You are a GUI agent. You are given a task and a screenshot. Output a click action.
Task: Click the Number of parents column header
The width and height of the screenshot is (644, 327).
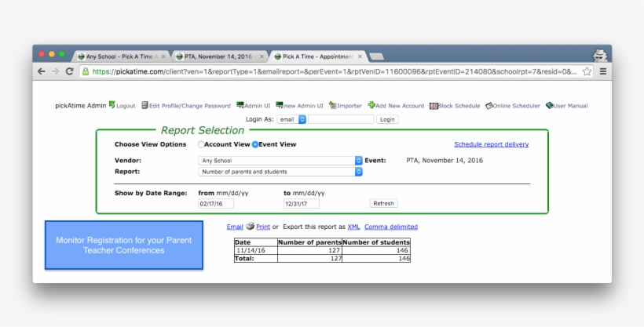[309, 242]
